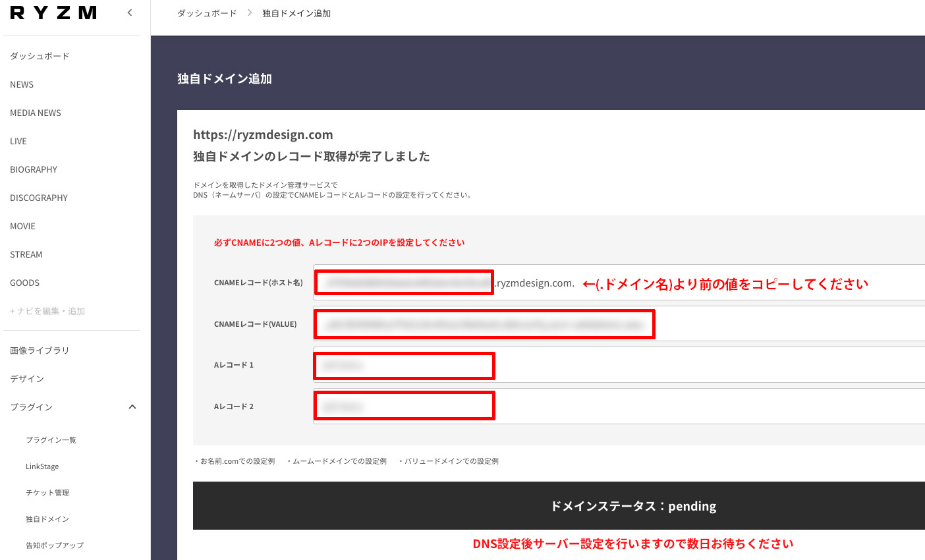Click ダッシュボード in the breadcrumb
925x560 pixels.
[x=207, y=13]
